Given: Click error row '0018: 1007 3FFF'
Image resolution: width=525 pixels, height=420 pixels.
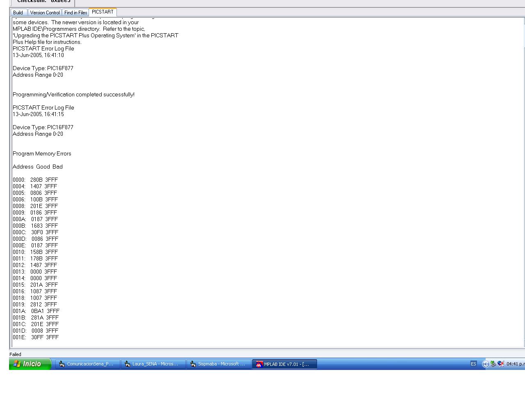Looking at the screenshot, I should (x=35, y=298).
